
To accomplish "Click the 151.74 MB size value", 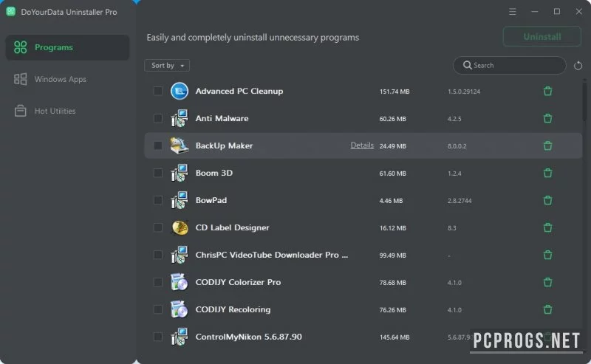I will pyautogui.click(x=394, y=92).
